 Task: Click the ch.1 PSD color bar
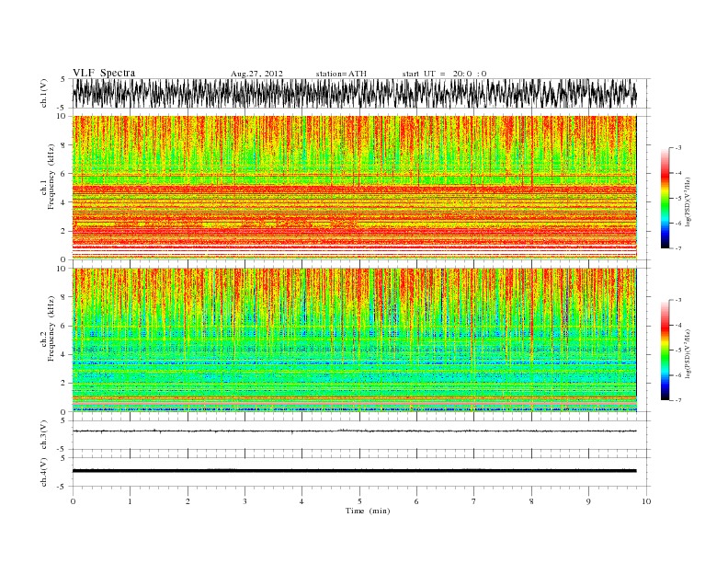pos(665,198)
